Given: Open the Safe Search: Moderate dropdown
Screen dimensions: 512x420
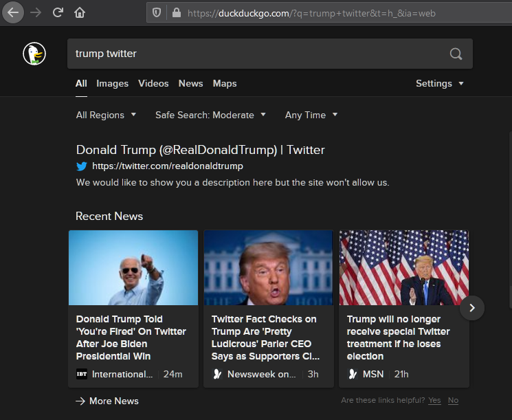Looking at the screenshot, I should [x=210, y=115].
